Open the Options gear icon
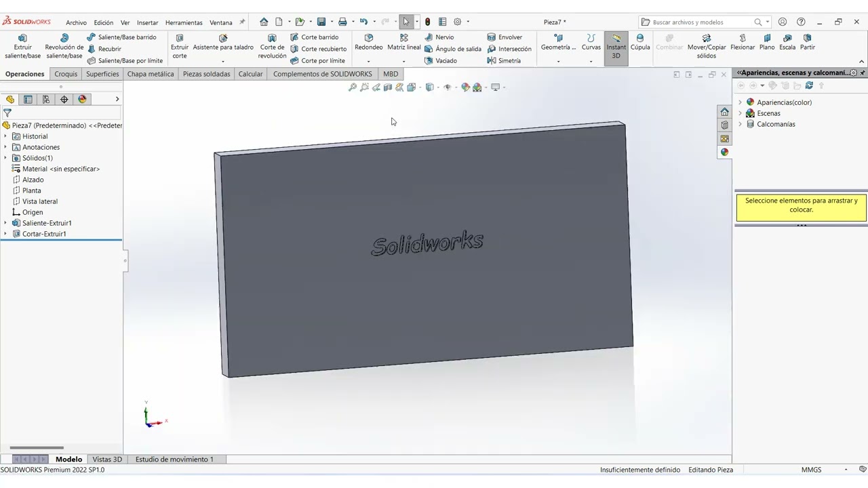 (457, 22)
